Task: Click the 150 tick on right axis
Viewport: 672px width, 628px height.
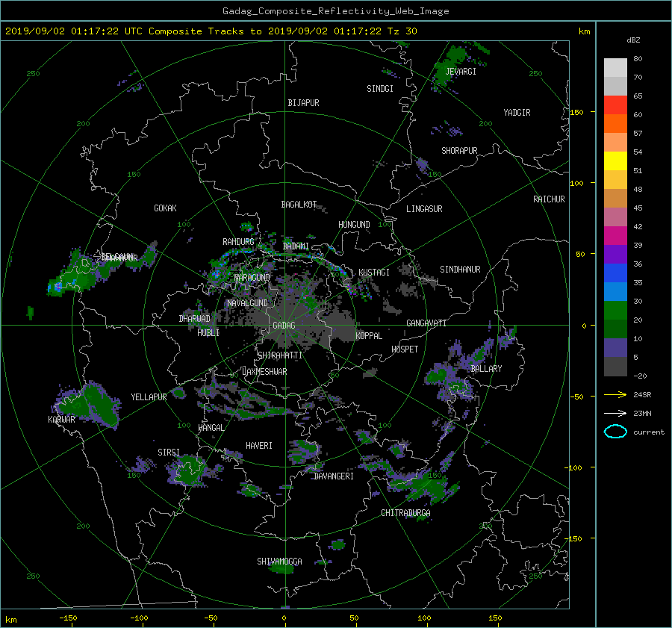Action: tap(577, 112)
